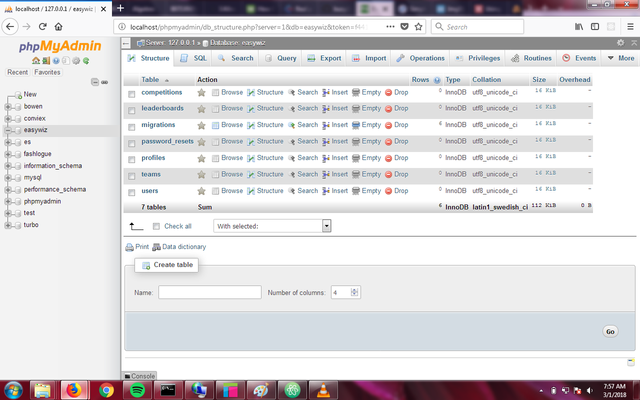Open the Export tab
The width and height of the screenshot is (640, 400).
324,58
